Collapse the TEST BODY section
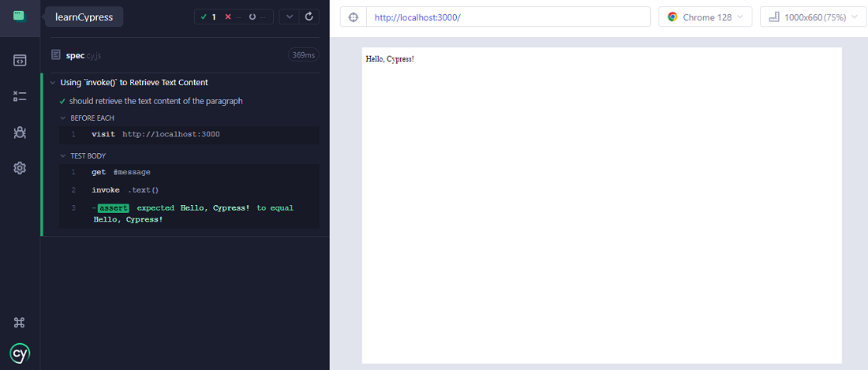 pyautogui.click(x=63, y=156)
